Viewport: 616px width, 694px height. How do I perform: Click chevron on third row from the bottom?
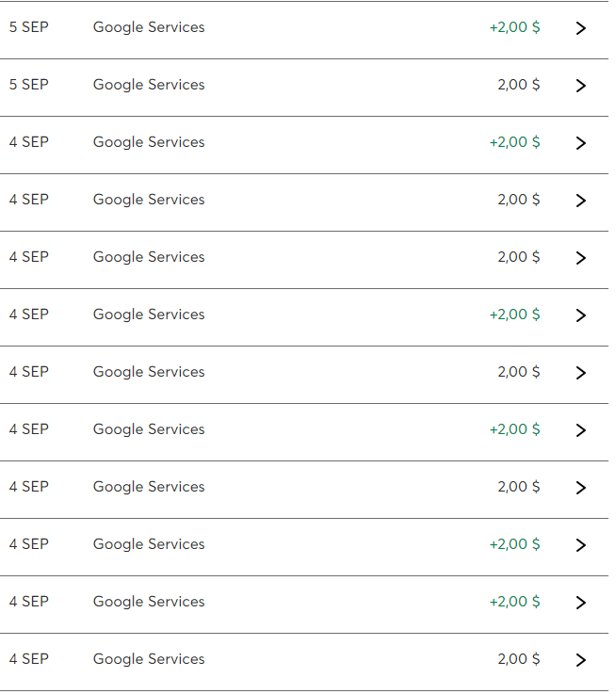point(580,545)
